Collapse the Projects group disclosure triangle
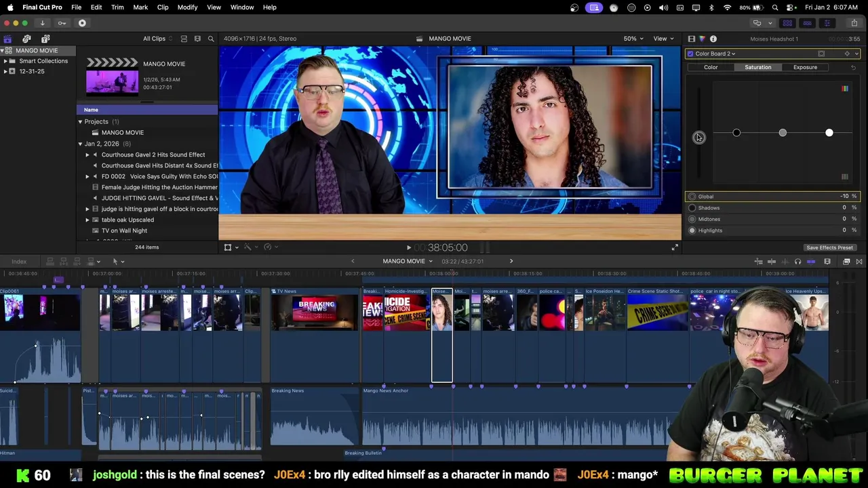The image size is (868, 488). 80,122
